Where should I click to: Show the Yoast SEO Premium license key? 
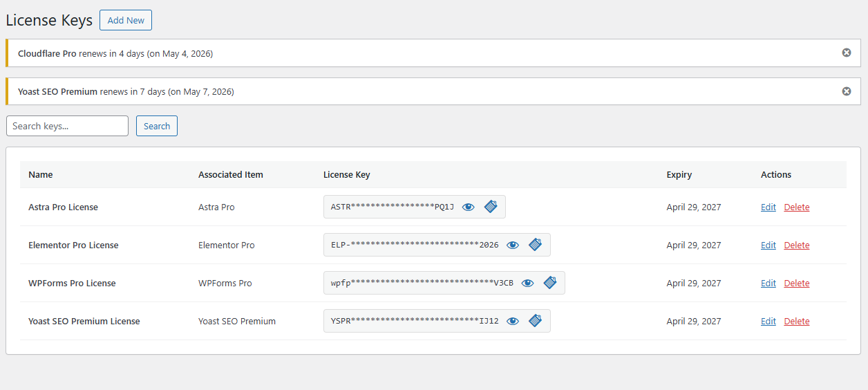point(513,321)
